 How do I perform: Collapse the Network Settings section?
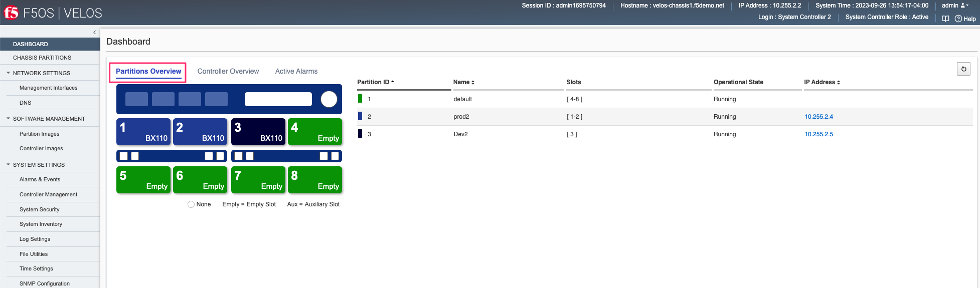pos(9,73)
